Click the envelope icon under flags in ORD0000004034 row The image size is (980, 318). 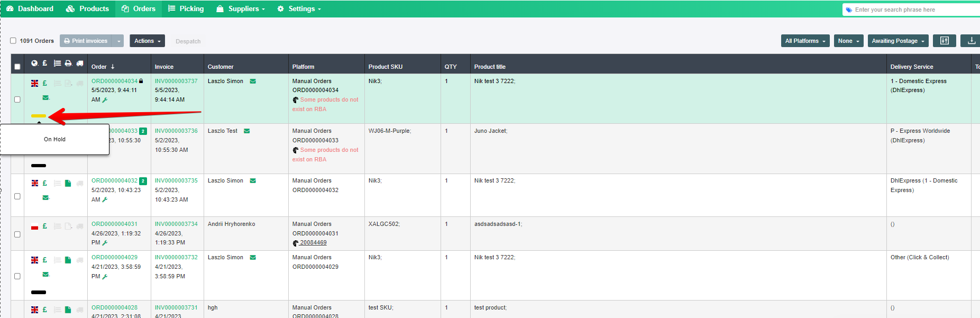45,97
